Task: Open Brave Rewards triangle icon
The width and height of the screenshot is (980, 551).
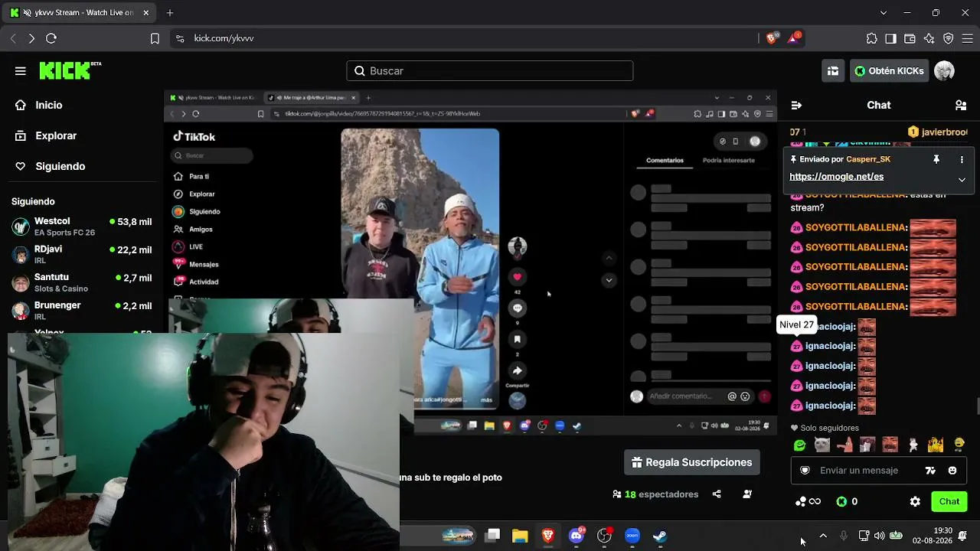Action: point(794,38)
